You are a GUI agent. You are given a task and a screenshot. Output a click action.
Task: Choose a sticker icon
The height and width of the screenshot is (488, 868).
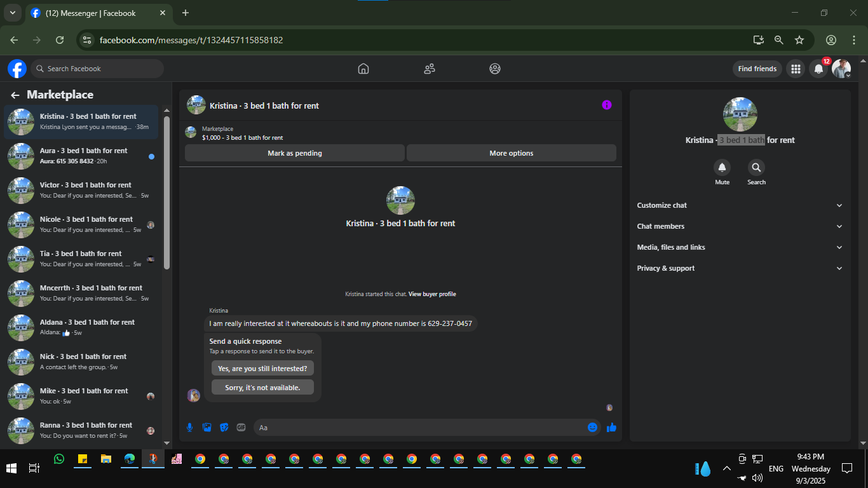click(x=224, y=428)
